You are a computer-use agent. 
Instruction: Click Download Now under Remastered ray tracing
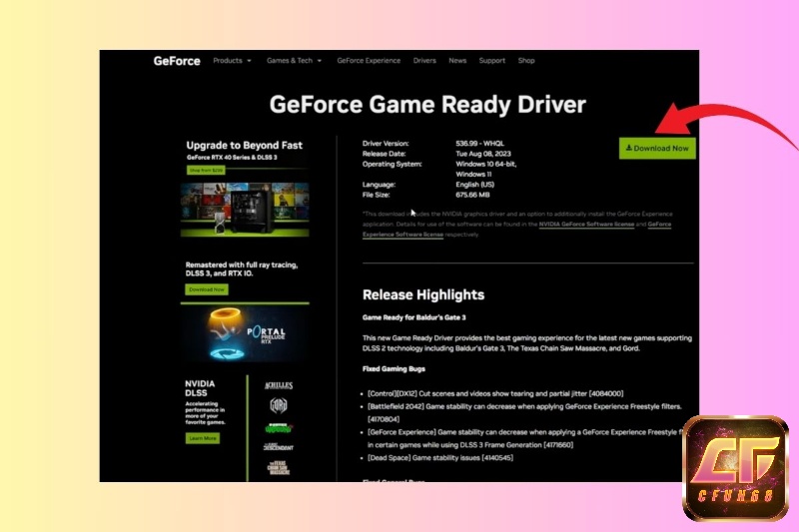click(x=207, y=289)
